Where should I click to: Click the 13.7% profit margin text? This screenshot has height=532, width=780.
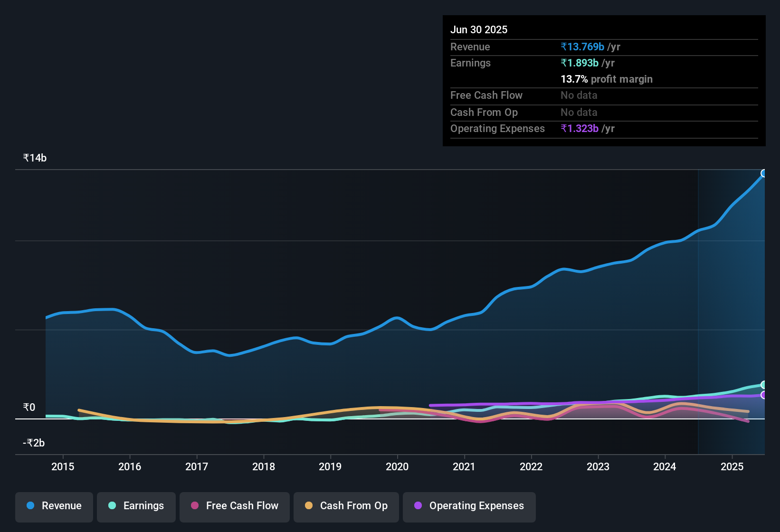pyautogui.click(x=607, y=79)
